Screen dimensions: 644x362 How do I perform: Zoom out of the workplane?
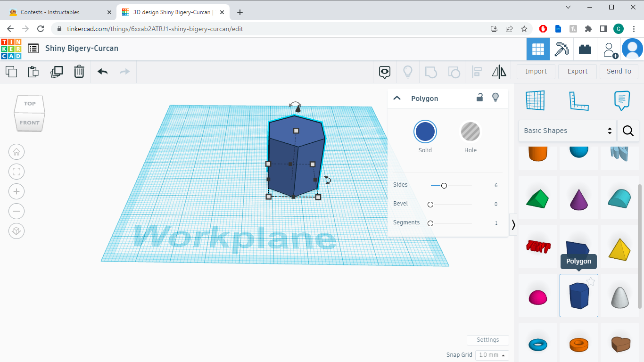click(17, 211)
